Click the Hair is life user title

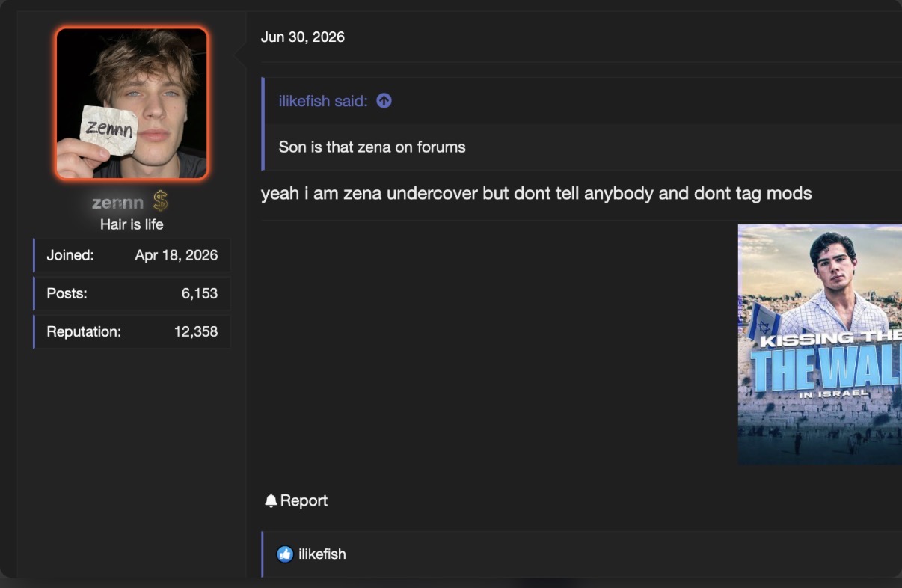[x=132, y=224]
